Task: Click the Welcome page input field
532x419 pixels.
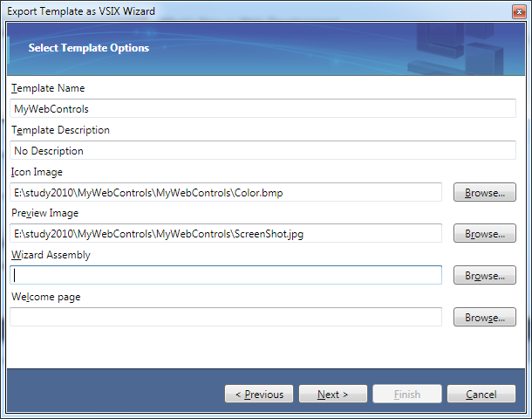Action: pos(226,317)
